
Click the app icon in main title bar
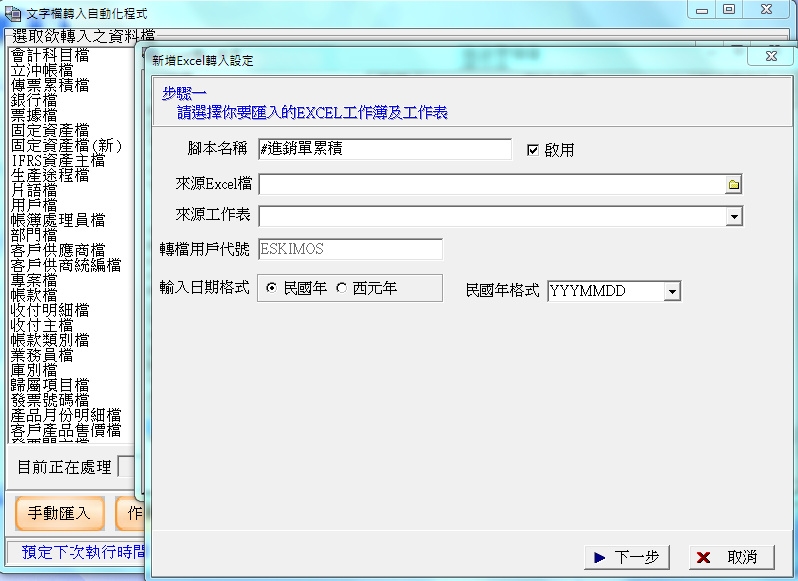tap(14, 10)
